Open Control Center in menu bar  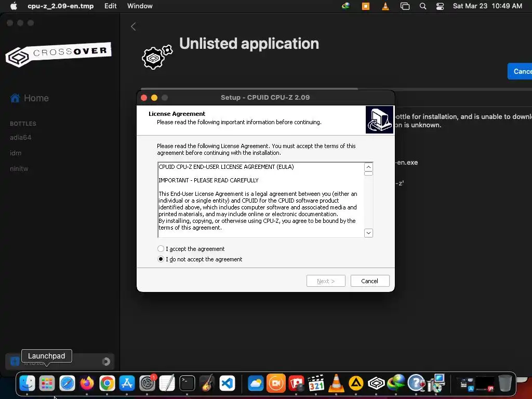tap(440, 6)
